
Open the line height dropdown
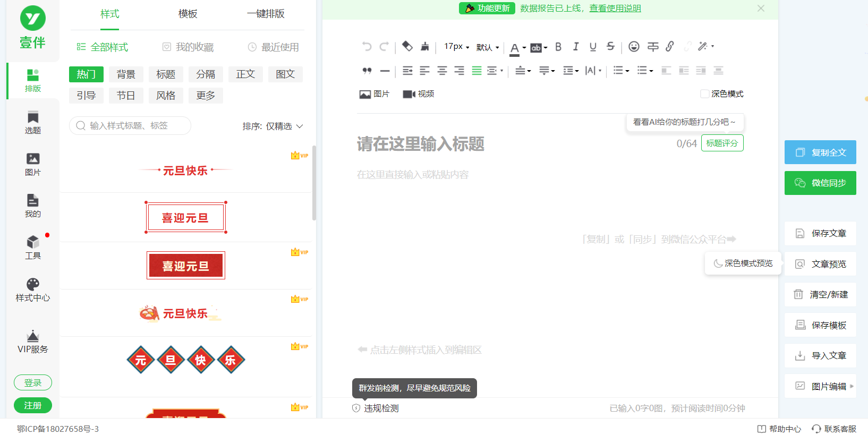point(571,71)
